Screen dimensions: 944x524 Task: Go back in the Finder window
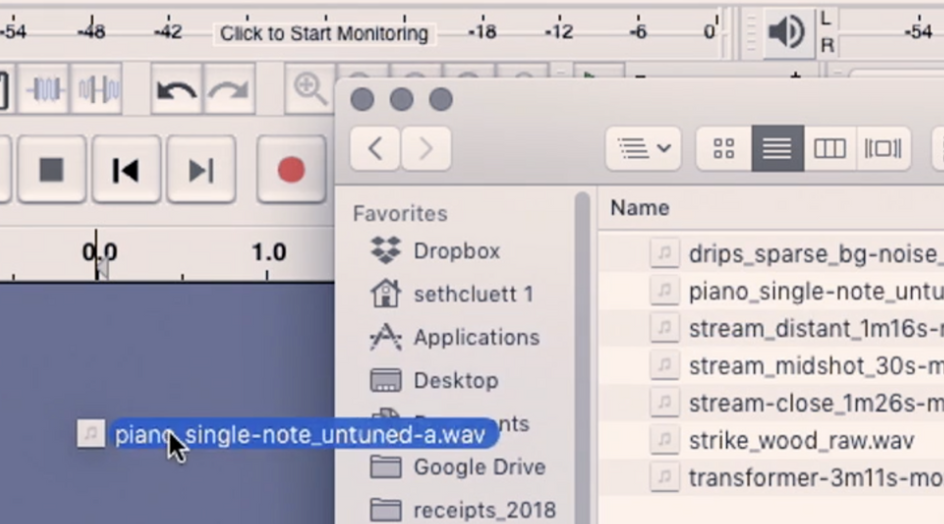tap(375, 148)
